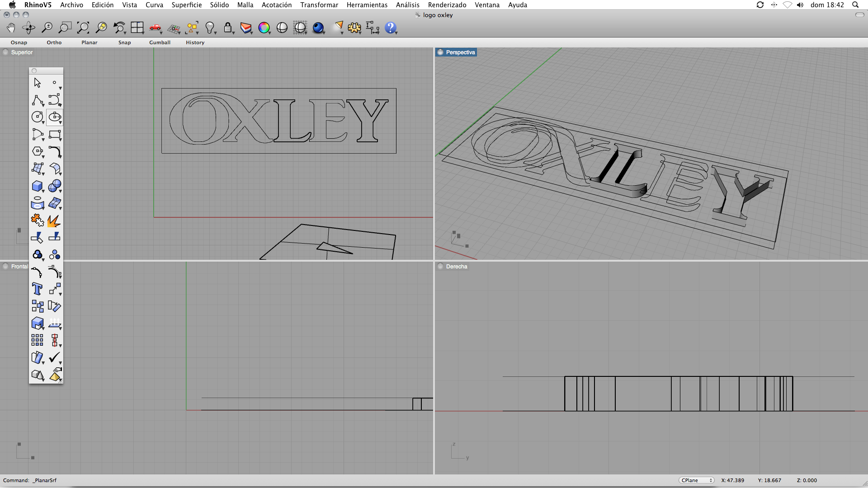Click the light bulb hide/show icon
The height and width of the screenshot is (488, 868).
click(x=210, y=28)
